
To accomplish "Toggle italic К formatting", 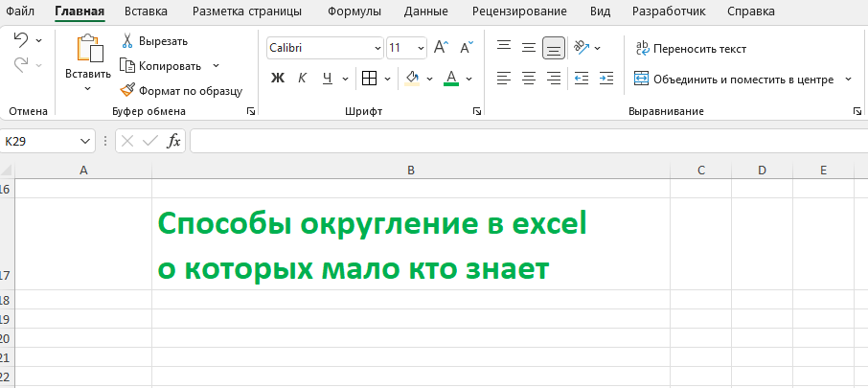I will coord(302,79).
